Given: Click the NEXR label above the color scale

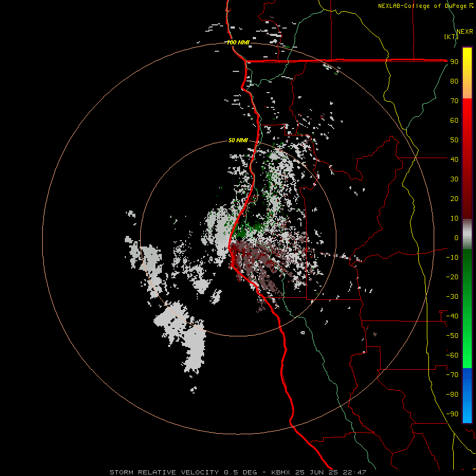Looking at the screenshot, I should click(x=465, y=32).
